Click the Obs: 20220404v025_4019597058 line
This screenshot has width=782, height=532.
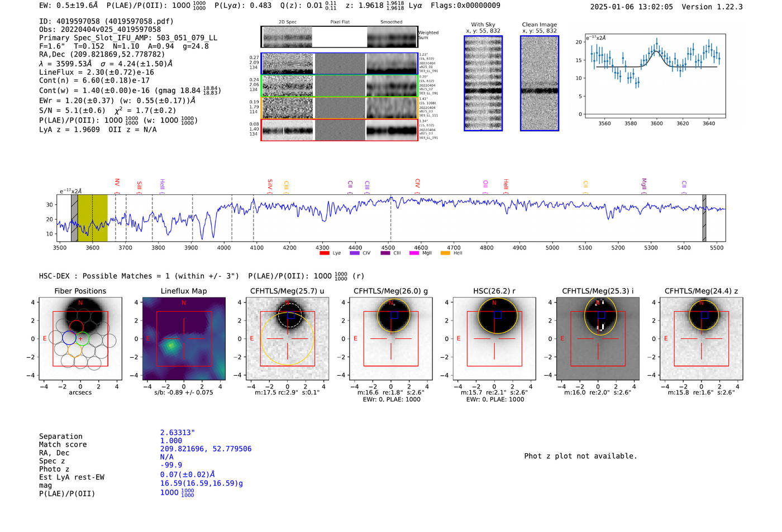tap(100, 30)
